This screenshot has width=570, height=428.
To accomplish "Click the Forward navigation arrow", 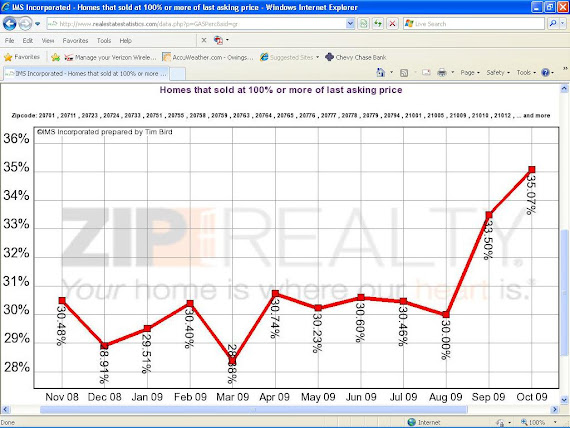I will [25, 24].
